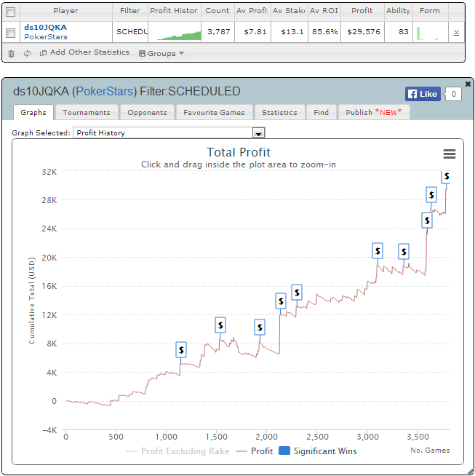Open the chart hamburger menu
Viewport: 475px width, 476px height.
(449, 154)
